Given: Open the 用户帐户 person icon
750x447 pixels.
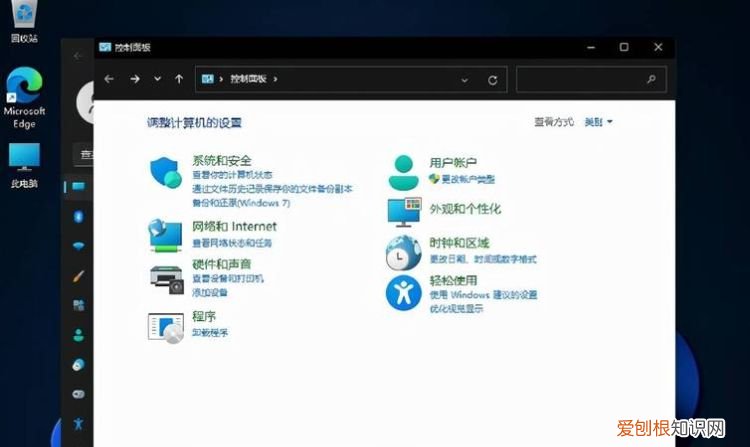Looking at the screenshot, I should [x=404, y=172].
